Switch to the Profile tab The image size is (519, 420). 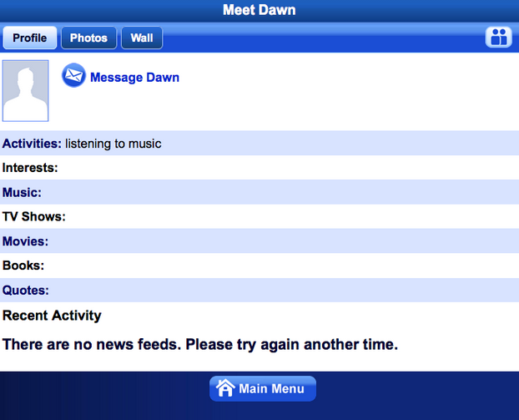point(30,38)
